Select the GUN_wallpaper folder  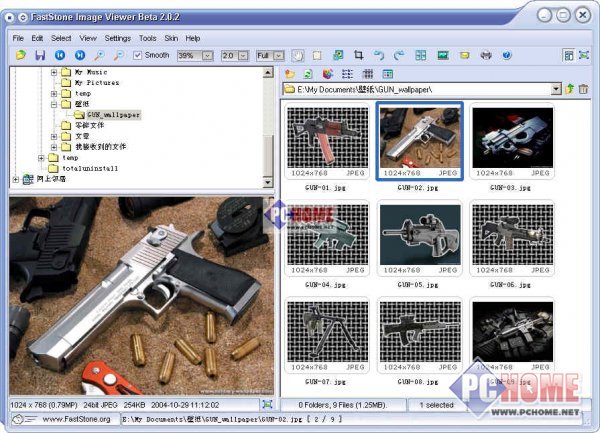point(114,115)
